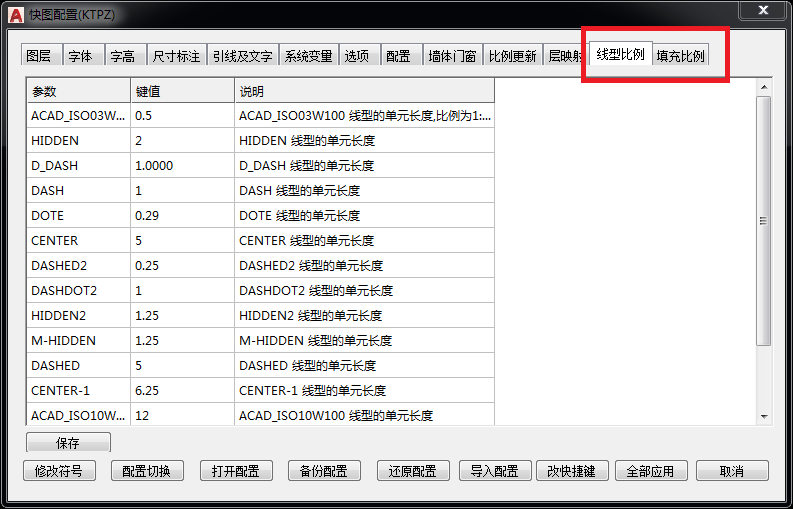The width and height of the screenshot is (793, 509).
Task: Click the 修改符号 button
Action: click(59, 471)
